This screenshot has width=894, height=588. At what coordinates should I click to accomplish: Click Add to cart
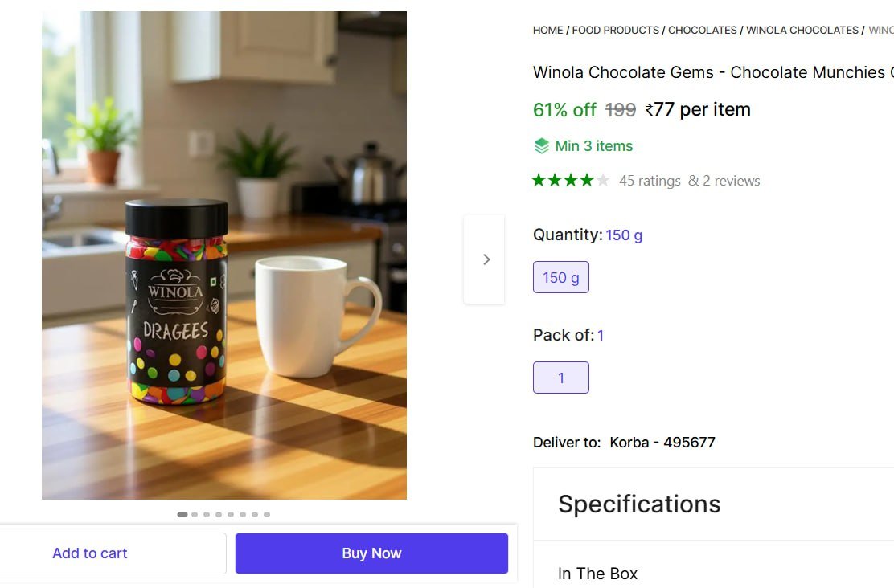pos(90,553)
